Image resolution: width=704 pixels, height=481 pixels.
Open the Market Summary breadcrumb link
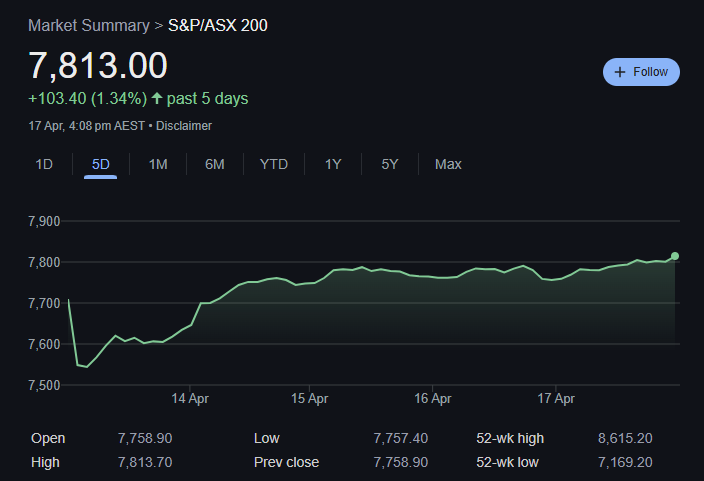tap(89, 26)
